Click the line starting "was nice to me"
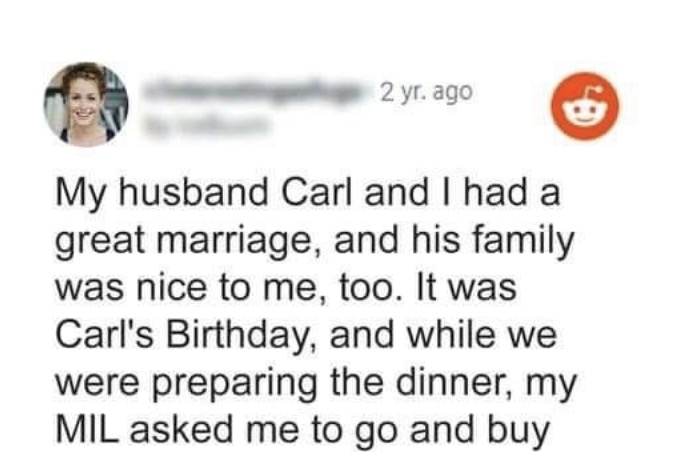This screenshot has height=452, width=678. point(286,288)
